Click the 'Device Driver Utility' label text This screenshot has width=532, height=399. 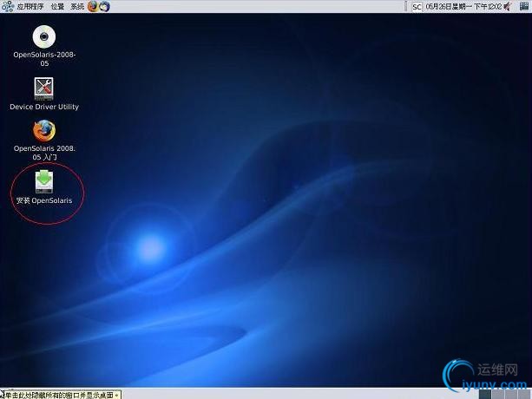tap(44, 107)
